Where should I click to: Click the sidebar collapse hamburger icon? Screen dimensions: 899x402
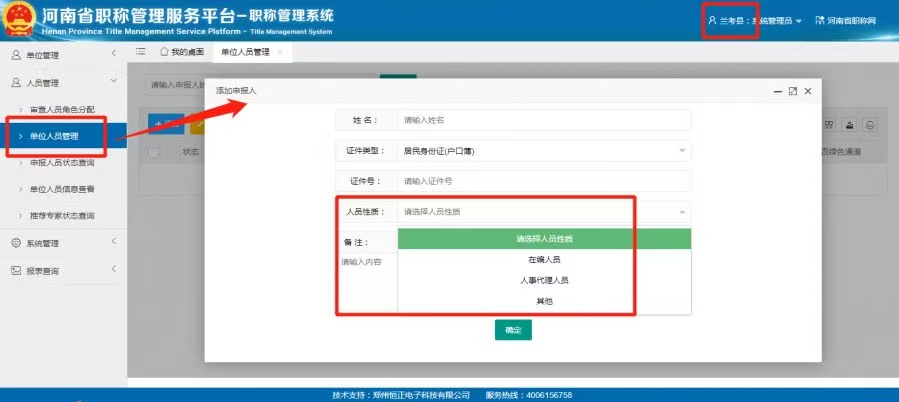click(x=140, y=52)
